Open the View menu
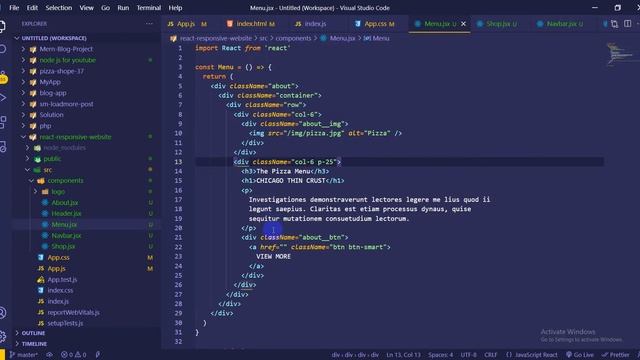 pos(86,8)
